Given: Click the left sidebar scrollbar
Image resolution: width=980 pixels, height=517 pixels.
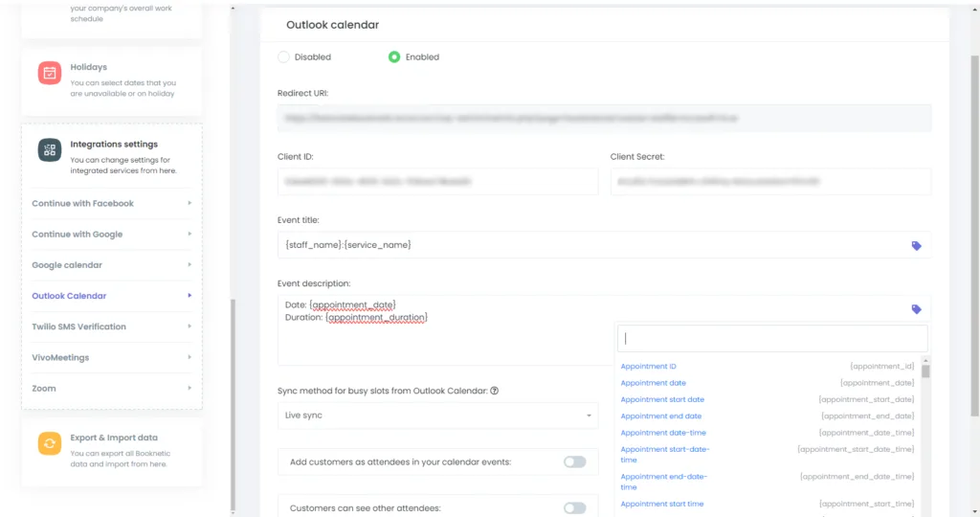Looking at the screenshot, I should pyautogui.click(x=234, y=405).
